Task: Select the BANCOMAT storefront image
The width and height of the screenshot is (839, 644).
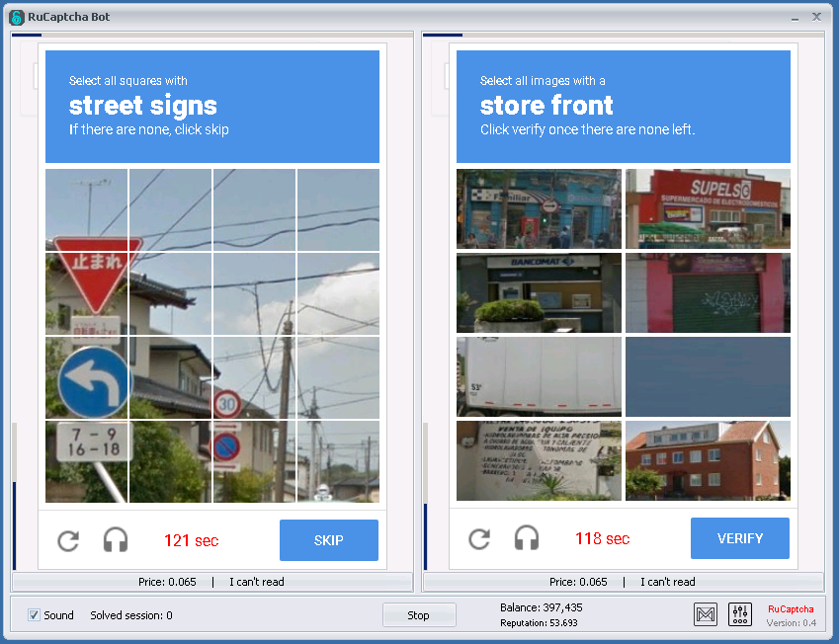Action: click(x=539, y=292)
